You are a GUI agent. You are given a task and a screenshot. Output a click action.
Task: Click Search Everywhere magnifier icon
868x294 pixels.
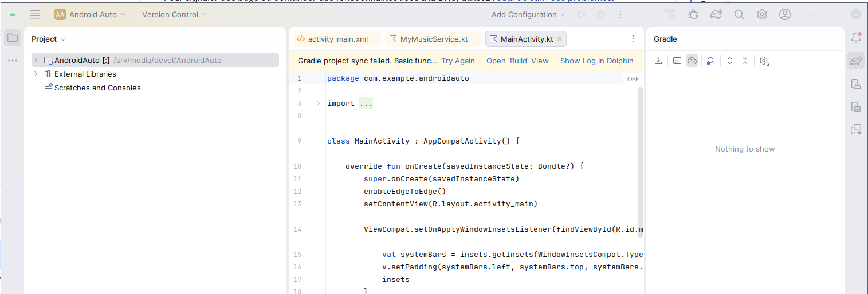tap(739, 15)
